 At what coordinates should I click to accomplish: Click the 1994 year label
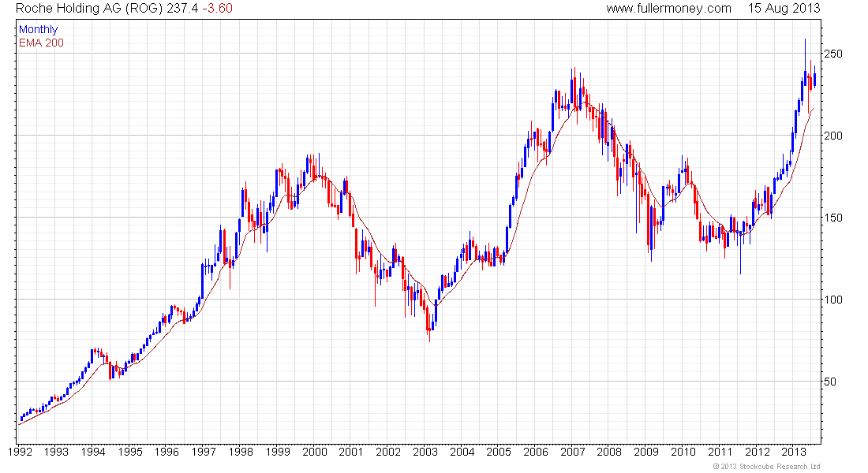tap(93, 452)
